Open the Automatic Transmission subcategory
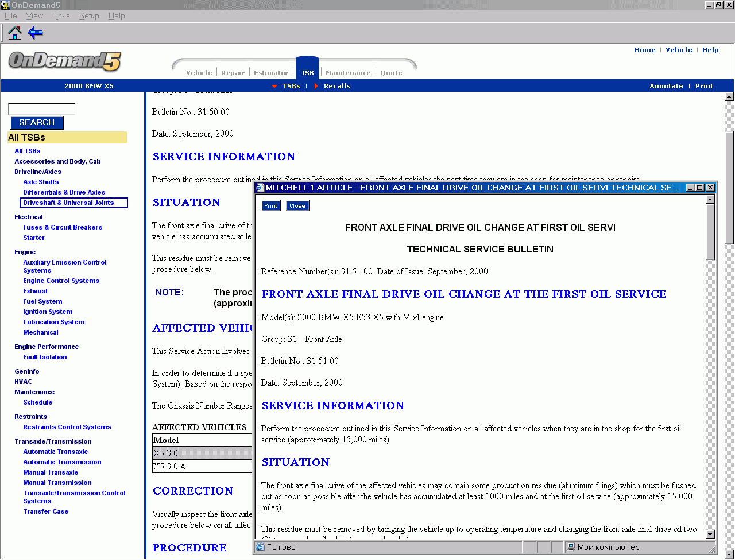 coord(62,462)
